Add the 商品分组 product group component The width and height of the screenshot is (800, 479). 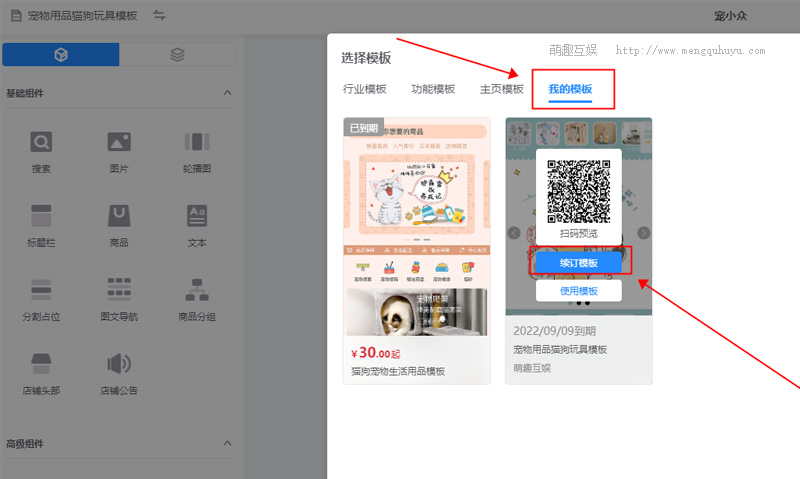[x=197, y=299]
